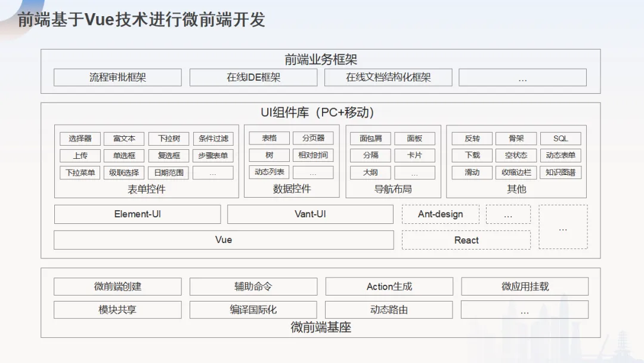
Task: Click the 导航布局 group label
Action: (x=392, y=189)
